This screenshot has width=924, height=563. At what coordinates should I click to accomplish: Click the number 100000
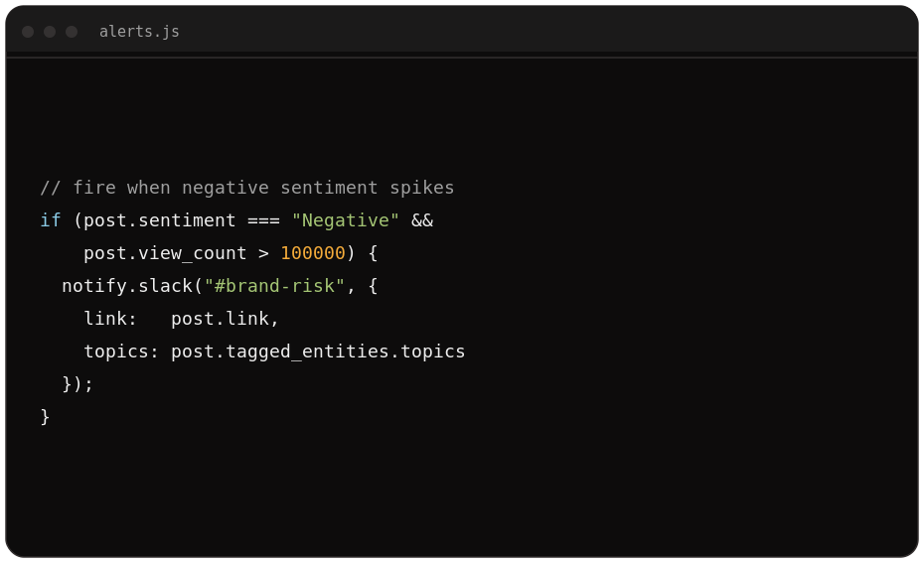(313, 253)
